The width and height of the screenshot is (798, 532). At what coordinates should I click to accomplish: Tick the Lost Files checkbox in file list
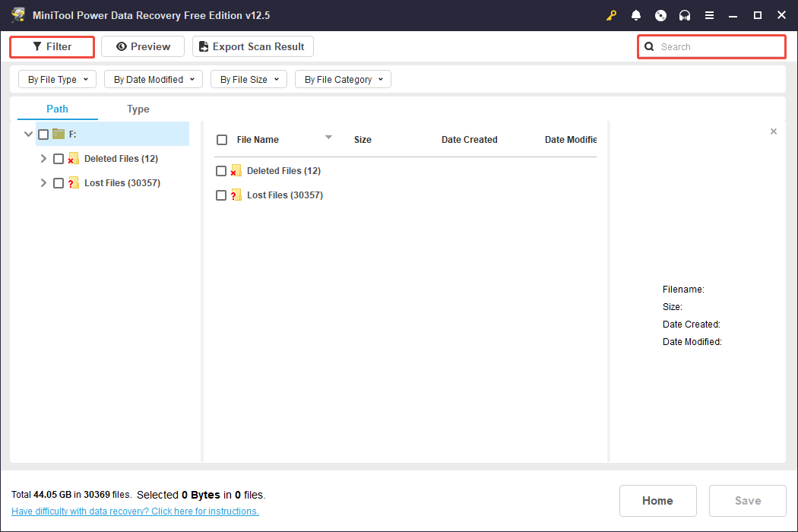(221, 195)
